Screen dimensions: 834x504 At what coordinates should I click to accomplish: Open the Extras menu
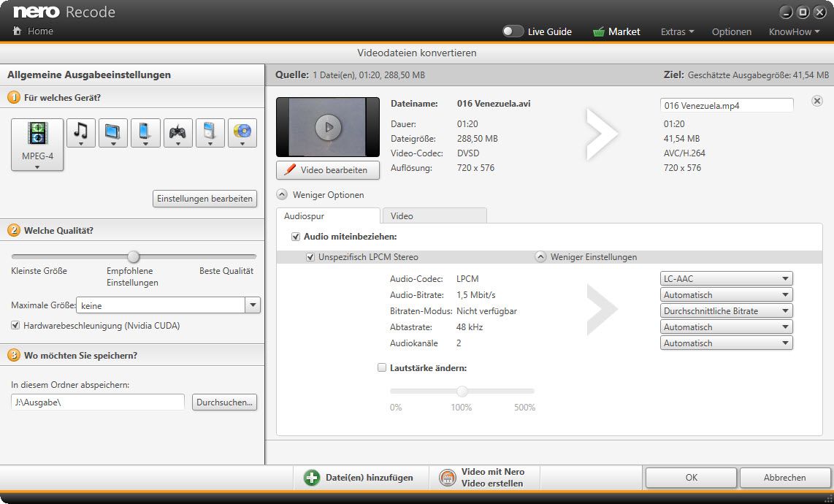(x=677, y=31)
